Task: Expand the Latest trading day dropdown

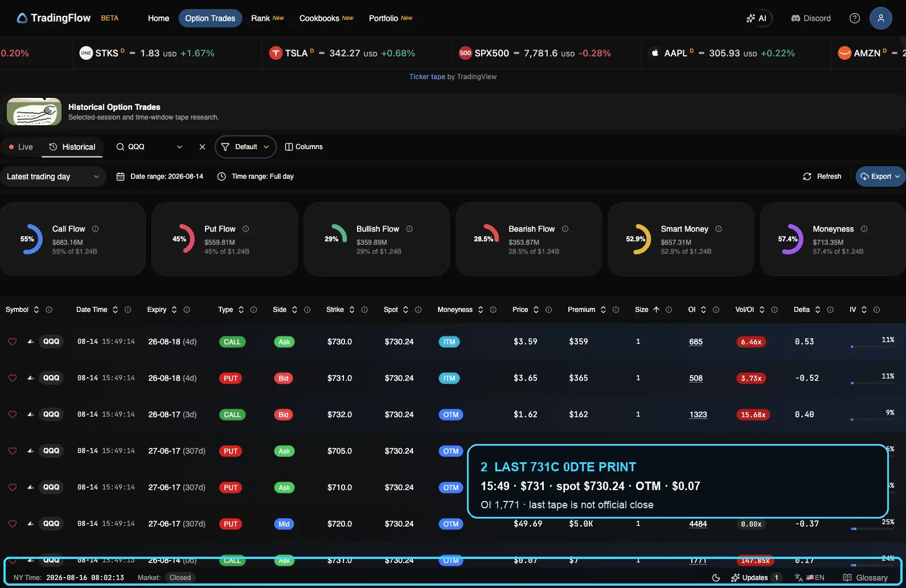Action: click(x=53, y=176)
